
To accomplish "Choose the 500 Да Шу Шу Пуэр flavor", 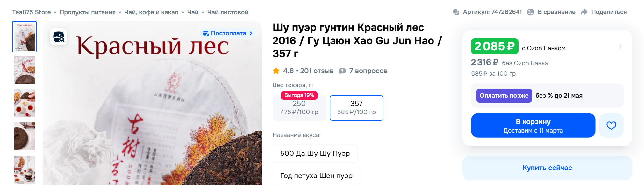I will (x=315, y=154).
